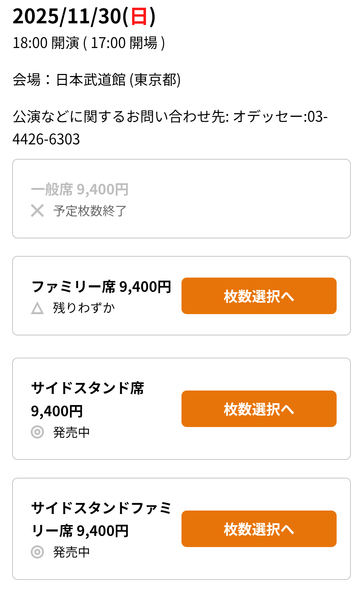This screenshot has height=590, width=364.
Task: Select the ファミリー席 9,400円 seat name
Action: pyautogui.click(x=101, y=287)
